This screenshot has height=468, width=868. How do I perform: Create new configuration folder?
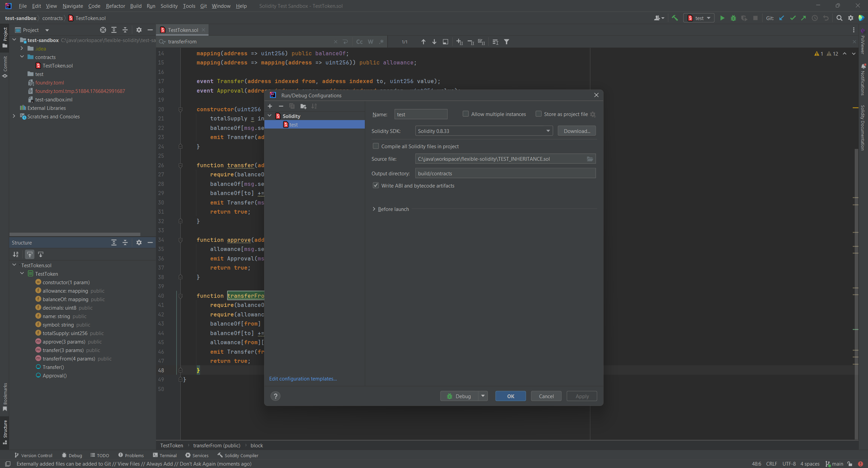click(x=303, y=106)
